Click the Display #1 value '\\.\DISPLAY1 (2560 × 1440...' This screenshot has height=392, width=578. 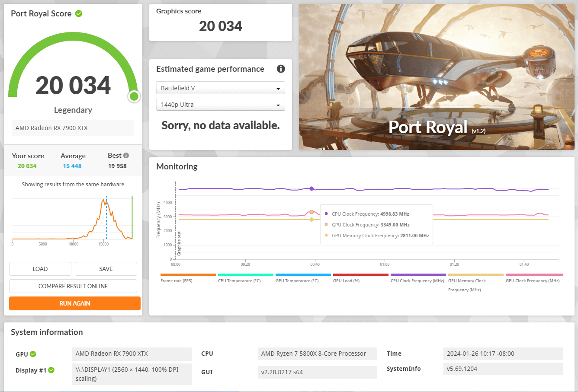tap(132, 374)
